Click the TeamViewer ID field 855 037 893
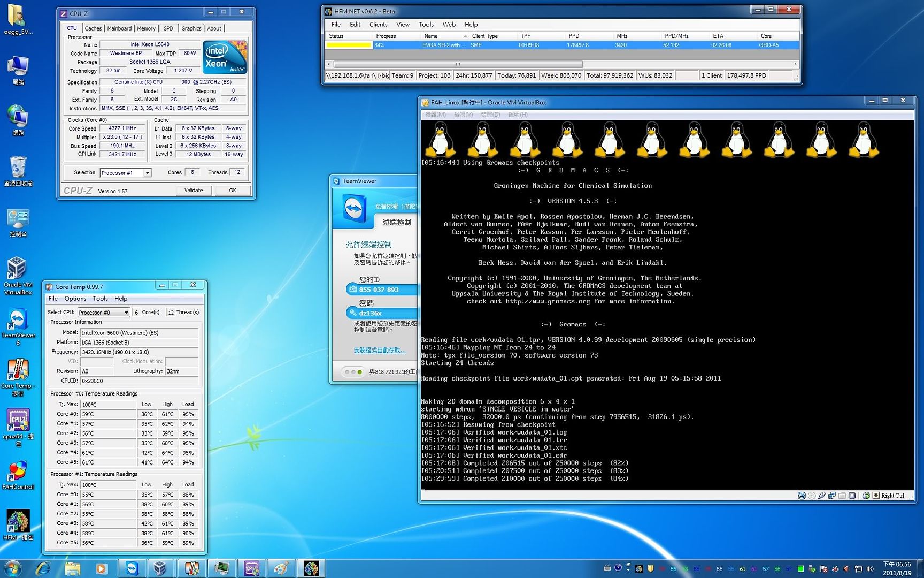Viewport: 924px width, 578px height. click(381, 290)
